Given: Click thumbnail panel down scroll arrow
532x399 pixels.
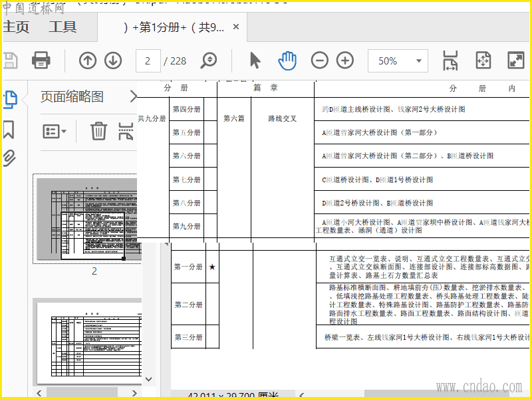Looking at the screenshot, I should tap(148, 379).
